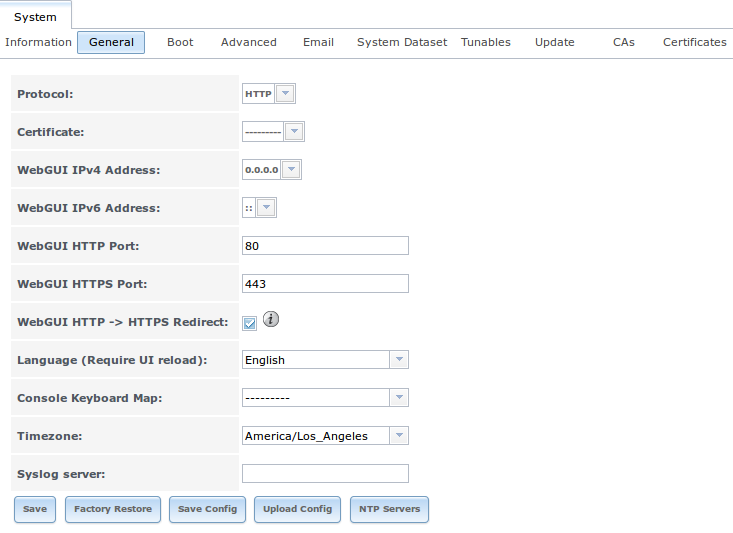Click the WebGUI HTTP Port field

pyautogui.click(x=325, y=246)
